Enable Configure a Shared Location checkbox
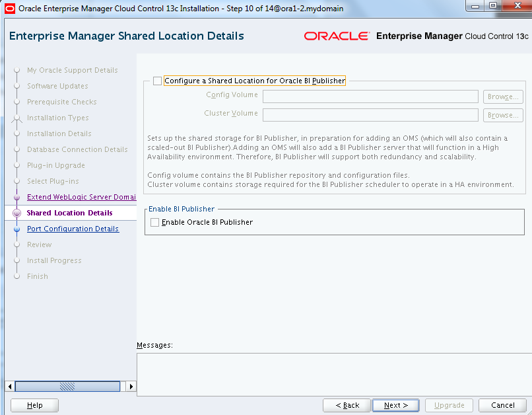This screenshot has height=415, width=532. pos(156,81)
